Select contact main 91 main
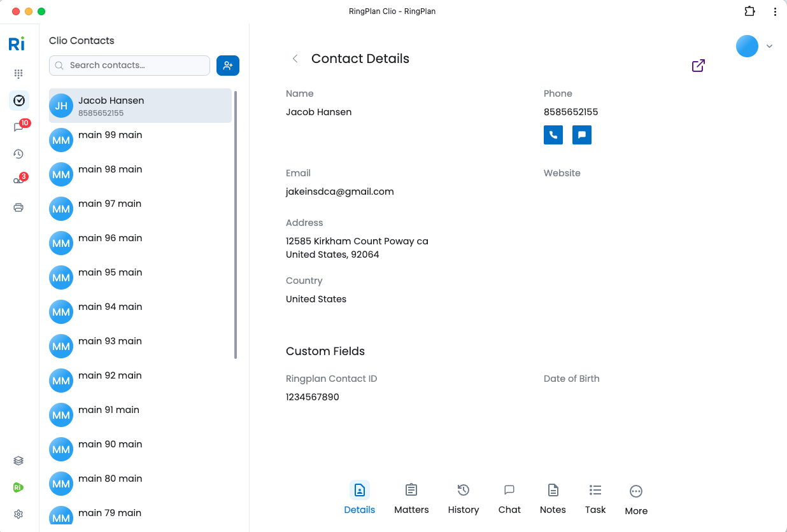Image resolution: width=787 pixels, height=532 pixels. coord(140,415)
